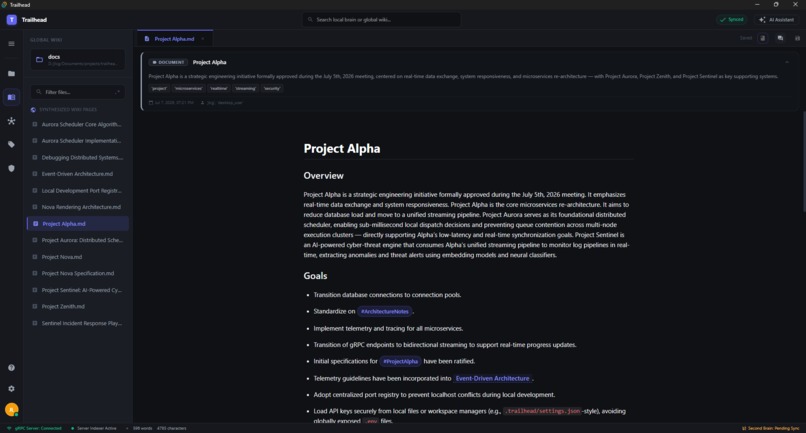Click 'Server Indexer Active' status text
Viewport: 806px width, 433px height.
97,428
